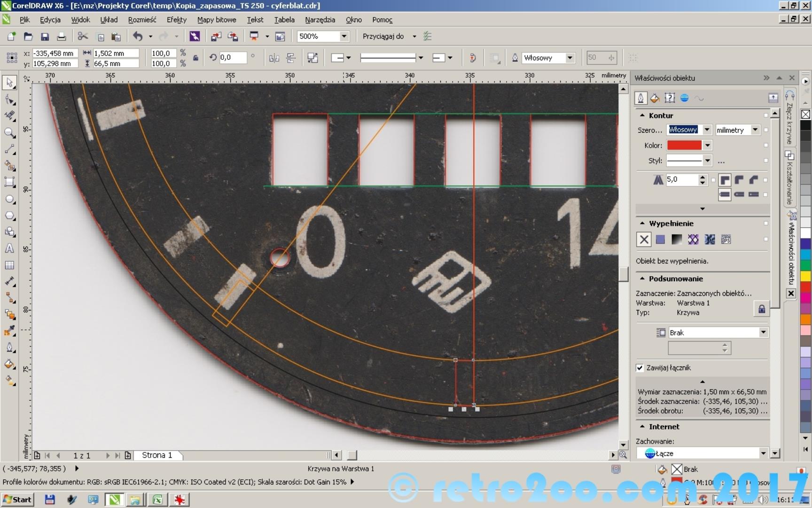Click the Save icon in the toolbar
Viewport: 812px width, 508px height.
[45, 37]
